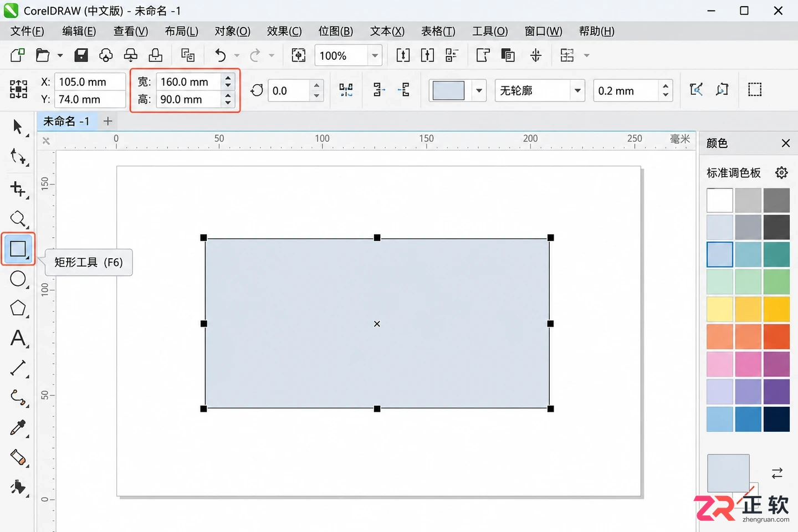This screenshot has width=798, height=532.
Task: Open the 效果(C) menu
Action: 284,31
